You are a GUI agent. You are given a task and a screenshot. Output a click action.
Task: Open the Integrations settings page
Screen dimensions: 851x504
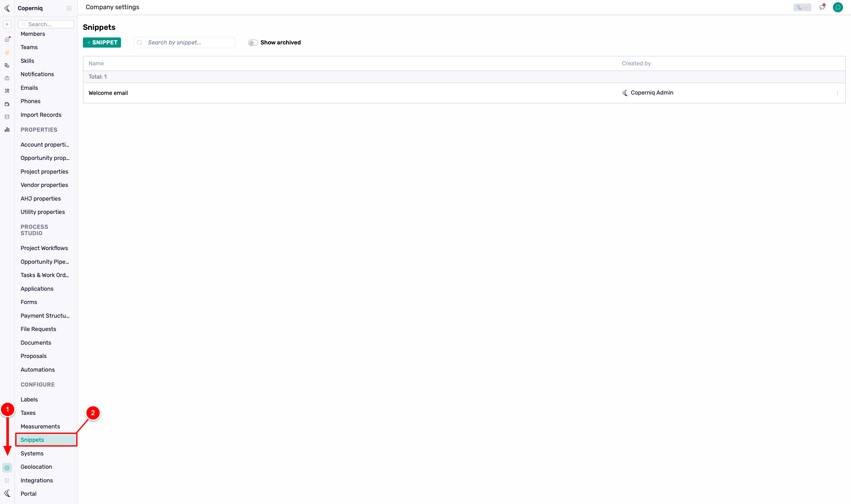tap(37, 480)
